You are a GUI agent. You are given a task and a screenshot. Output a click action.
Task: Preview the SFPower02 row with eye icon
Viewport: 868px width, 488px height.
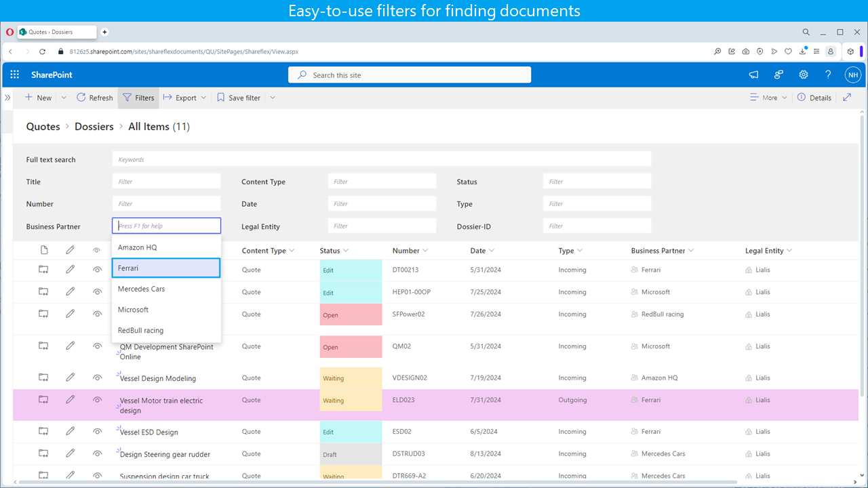[x=97, y=314]
